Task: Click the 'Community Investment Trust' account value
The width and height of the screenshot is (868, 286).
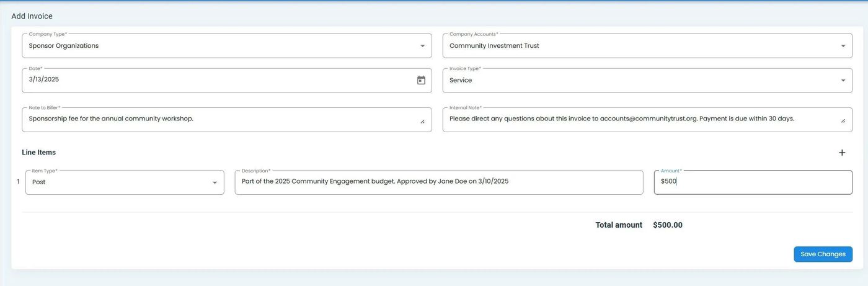Action: point(494,46)
